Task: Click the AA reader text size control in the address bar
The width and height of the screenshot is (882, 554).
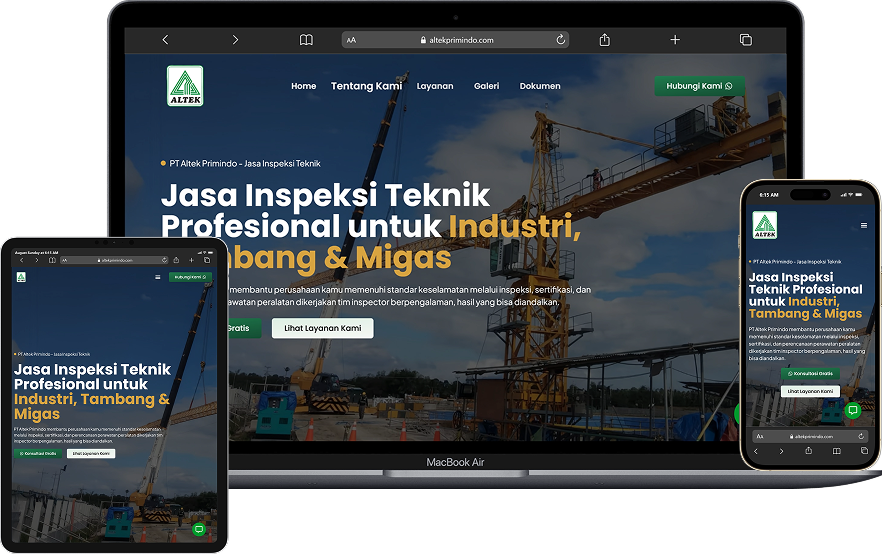Action: [352, 40]
